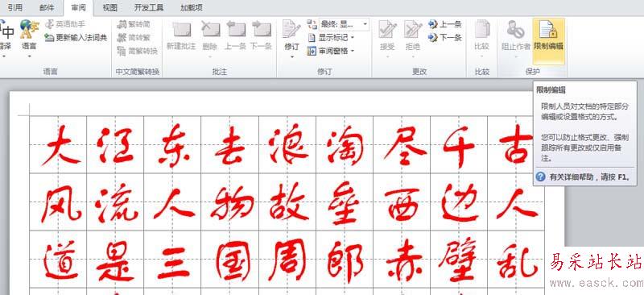Click English Assistant (英语助手)
The width and height of the screenshot is (644, 295).
pos(65,24)
